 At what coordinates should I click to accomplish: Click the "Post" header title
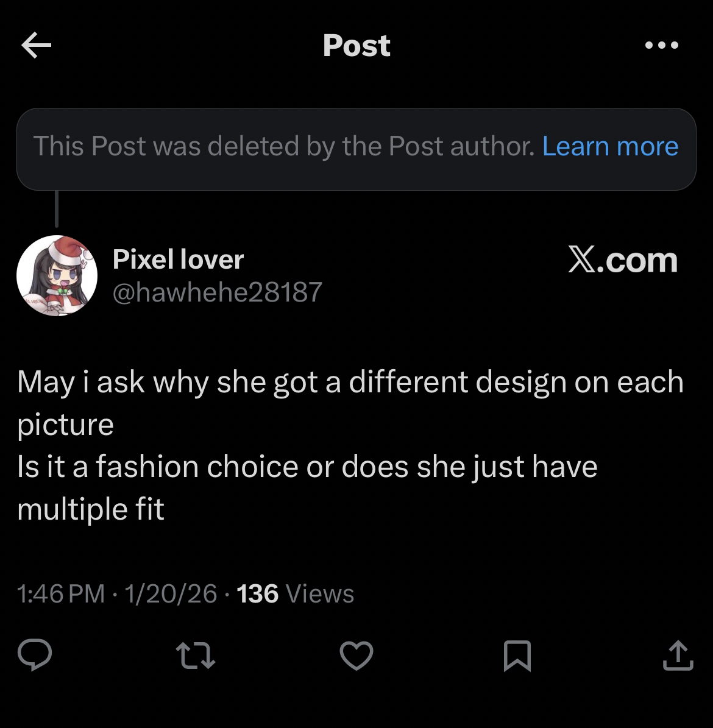click(357, 45)
